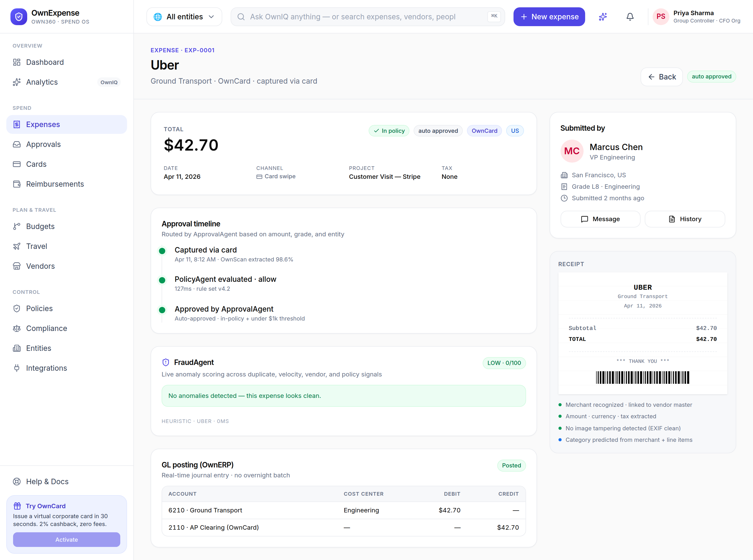Message Marcus Chen
The width and height of the screenshot is (753, 560).
(x=600, y=219)
